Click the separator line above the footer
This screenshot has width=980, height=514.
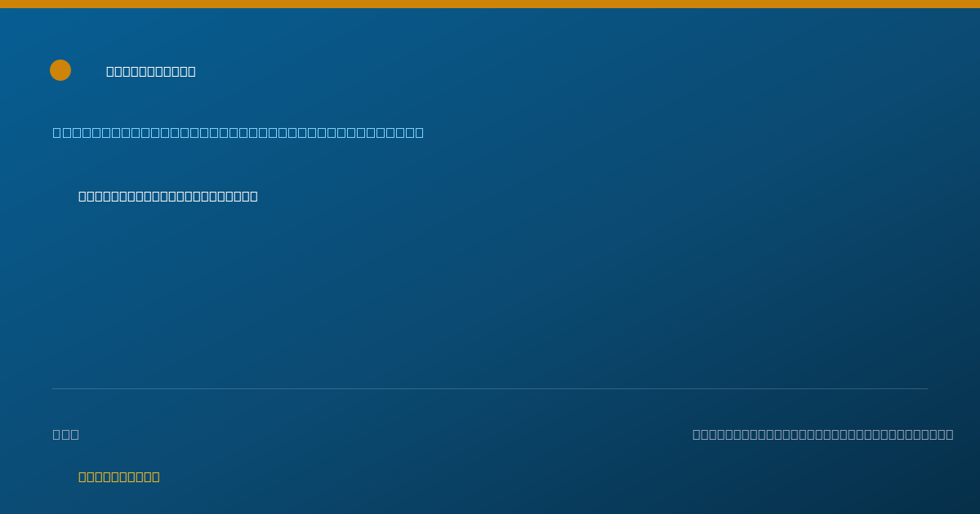click(x=490, y=388)
